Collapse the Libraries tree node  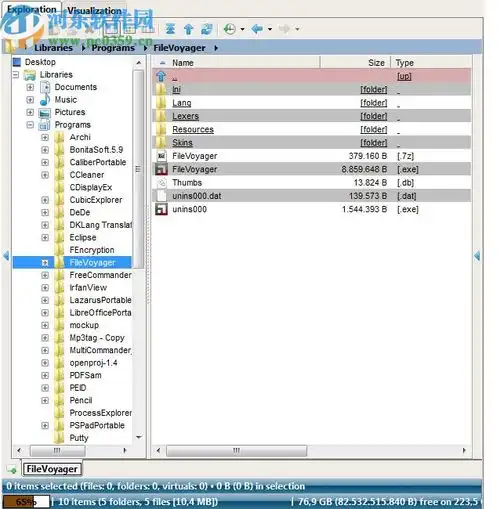[x=16, y=75]
